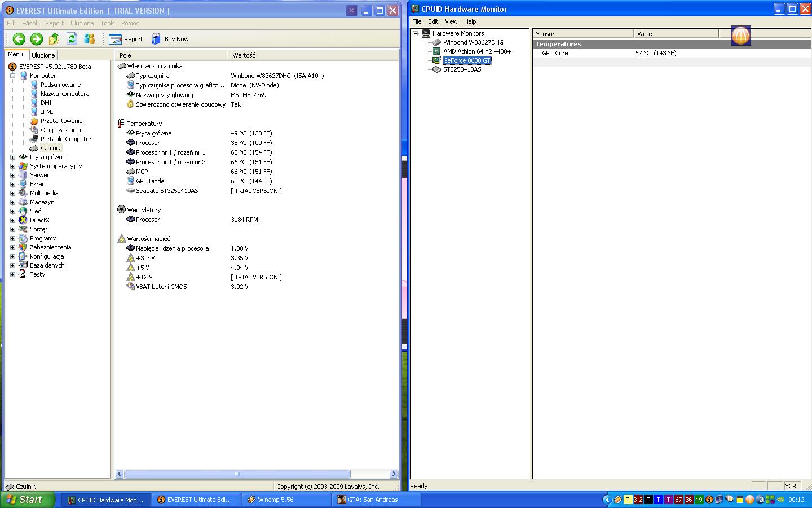Viewport: 812px width, 508px height.
Task: Click the horizontal scrollbar left arrow
Action: click(120, 474)
